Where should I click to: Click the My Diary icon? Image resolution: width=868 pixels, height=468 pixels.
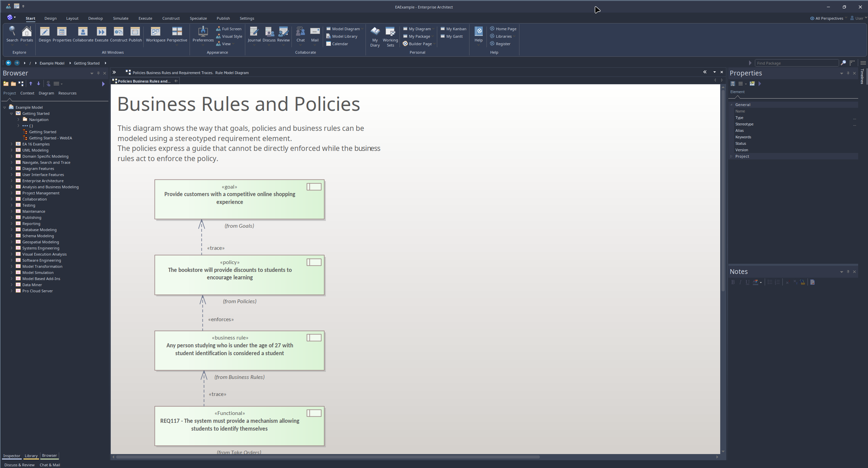(x=375, y=32)
